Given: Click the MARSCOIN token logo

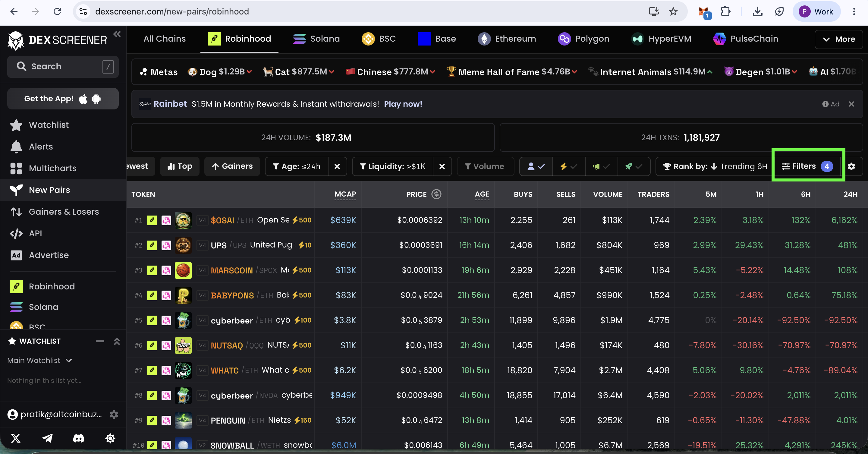Looking at the screenshot, I should click(x=183, y=270).
